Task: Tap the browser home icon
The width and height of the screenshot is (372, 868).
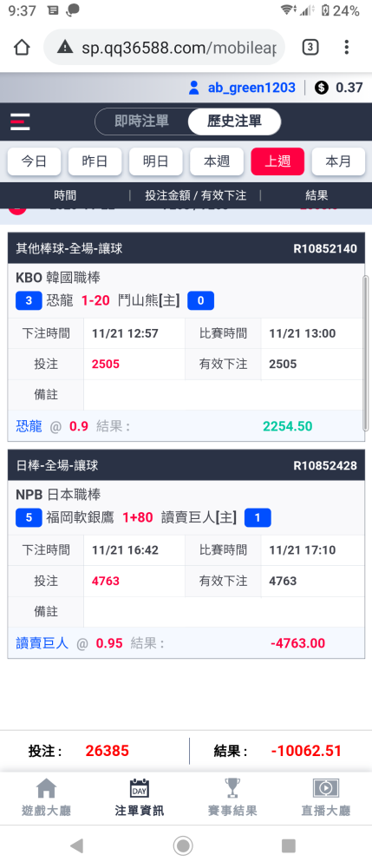Action: click(x=21, y=48)
